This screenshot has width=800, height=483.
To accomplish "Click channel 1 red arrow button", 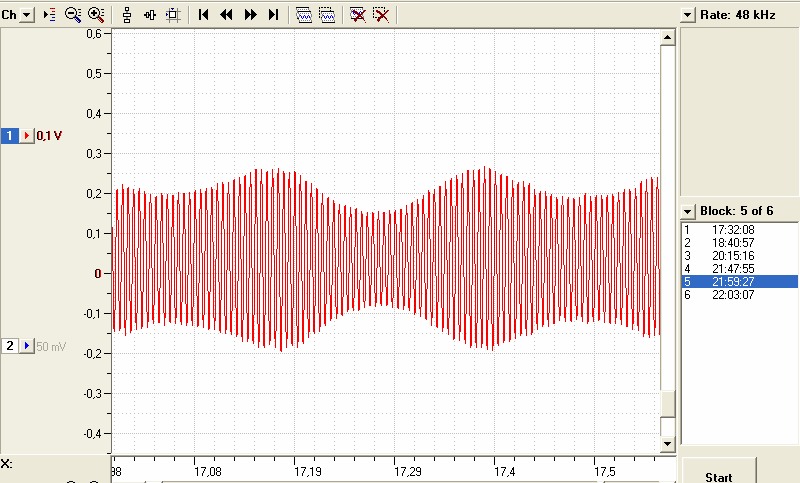I will 27,136.
